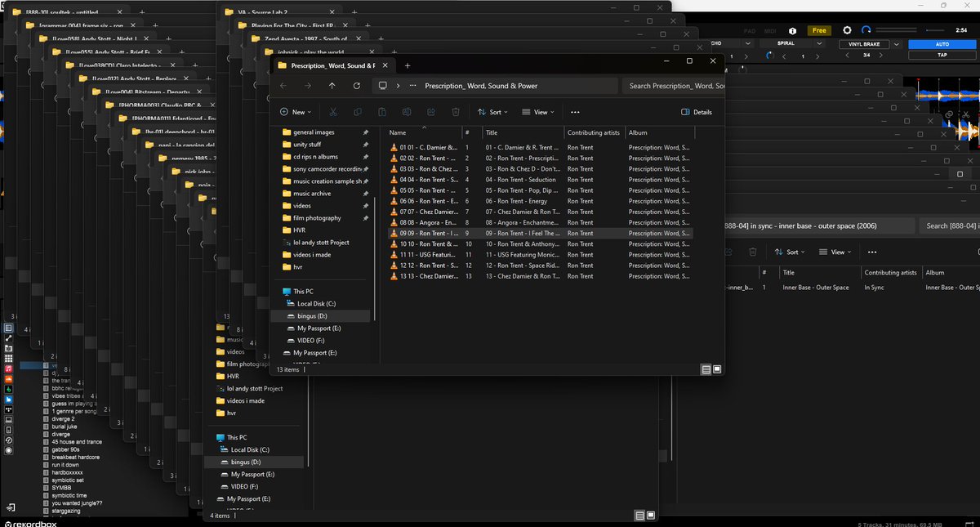Image resolution: width=980 pixels, height=527 pixels.
Task: Select file 04 04 - Ron Trent - Seduction row
Action: (540, 180)
